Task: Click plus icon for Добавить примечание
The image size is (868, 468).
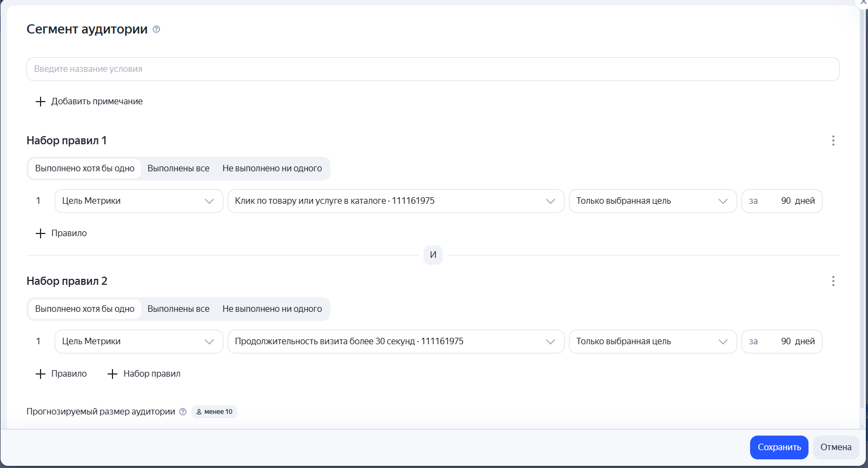Action: [x=41, y=102]
